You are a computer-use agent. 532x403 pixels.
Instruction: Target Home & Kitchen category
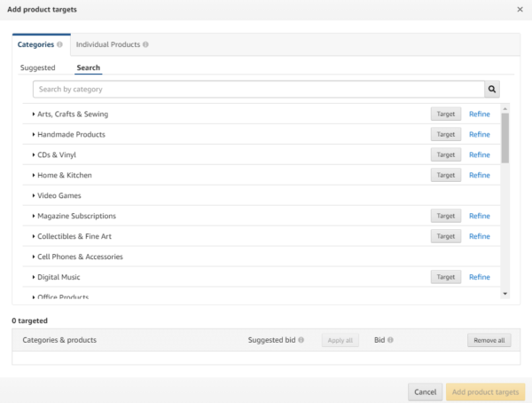[x=446, y=176]
